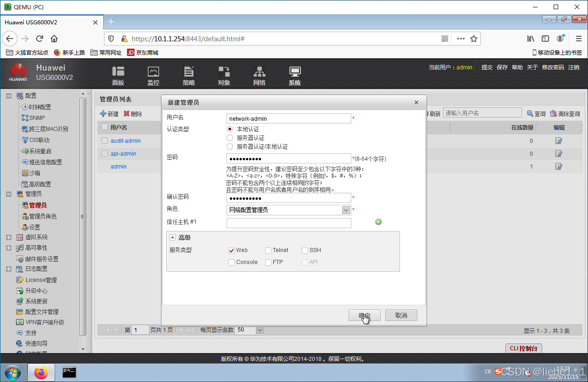Open 配置文件管理 in sidebar

pyautogui.click(x=42, y=312)
